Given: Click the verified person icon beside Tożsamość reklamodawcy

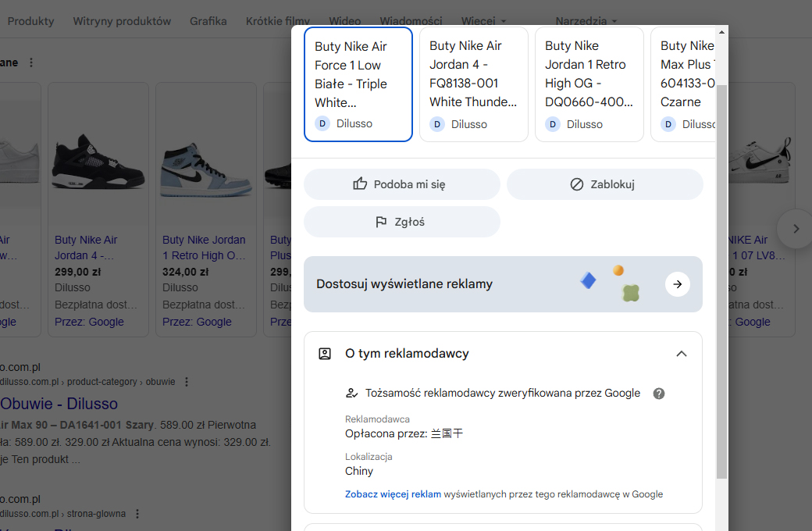Looking at the screenshot, I should pyautogui.click(x=351, y=394).
